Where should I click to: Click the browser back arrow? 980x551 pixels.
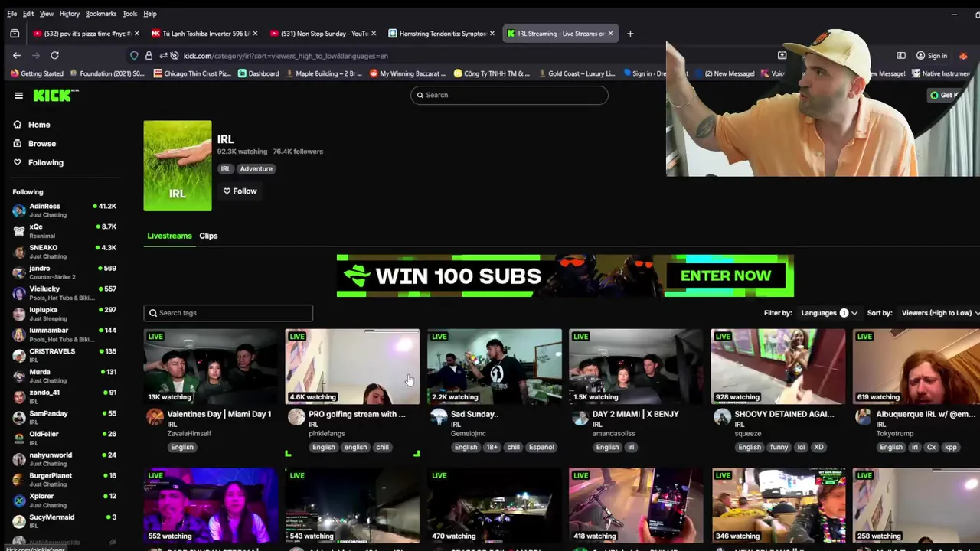17,55
